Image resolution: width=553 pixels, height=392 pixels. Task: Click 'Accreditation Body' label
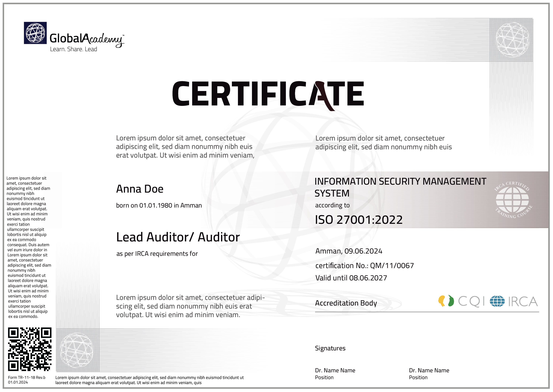pos(346,303)
